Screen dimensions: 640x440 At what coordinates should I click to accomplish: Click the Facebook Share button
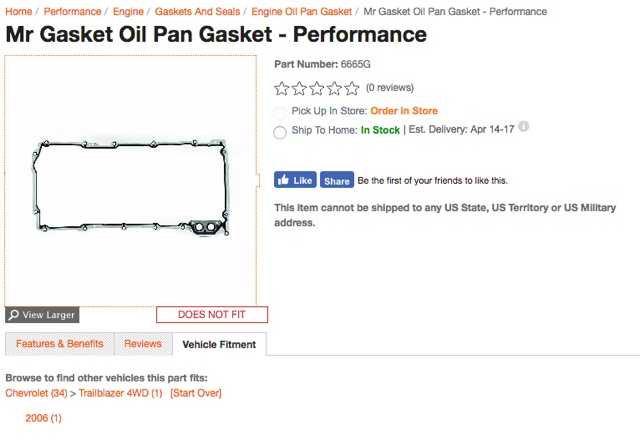tap(337, 181)
